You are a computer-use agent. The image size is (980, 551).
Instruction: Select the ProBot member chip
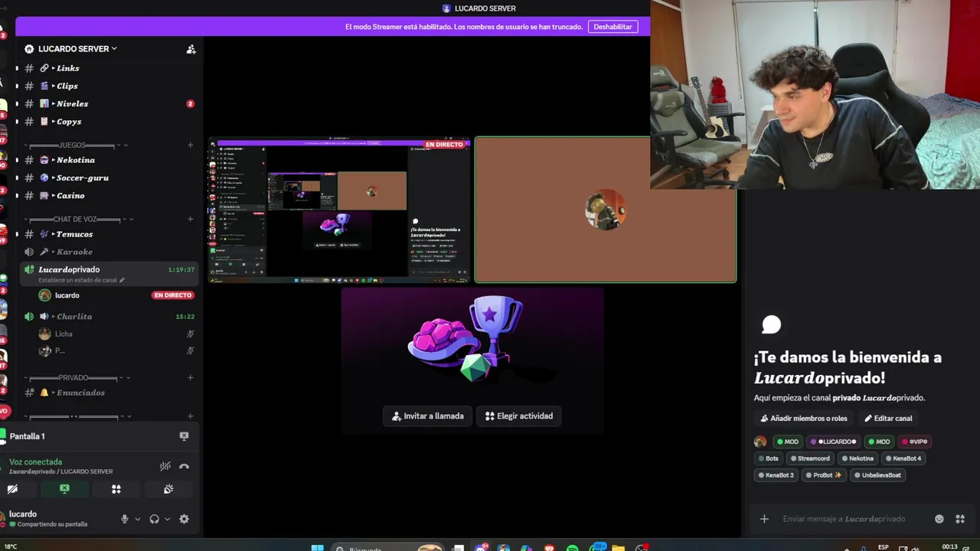pos(823,475)
